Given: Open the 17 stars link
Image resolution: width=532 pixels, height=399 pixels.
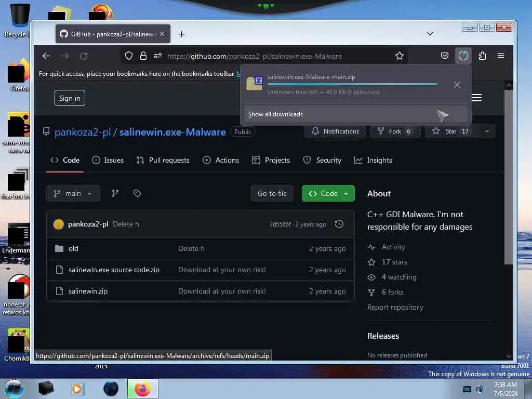Looking at the screenshot, I should click(x=394, y=262).
